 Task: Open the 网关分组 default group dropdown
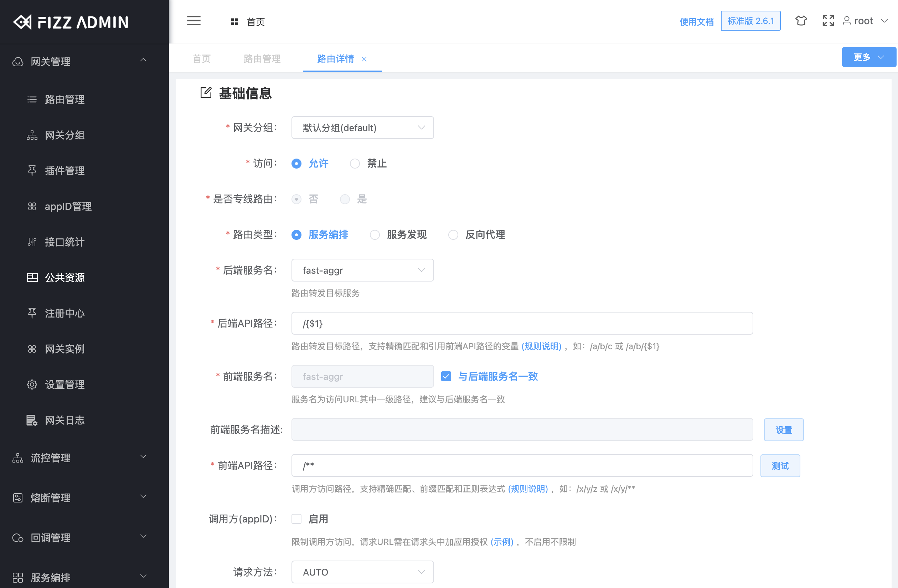point(362,128)
